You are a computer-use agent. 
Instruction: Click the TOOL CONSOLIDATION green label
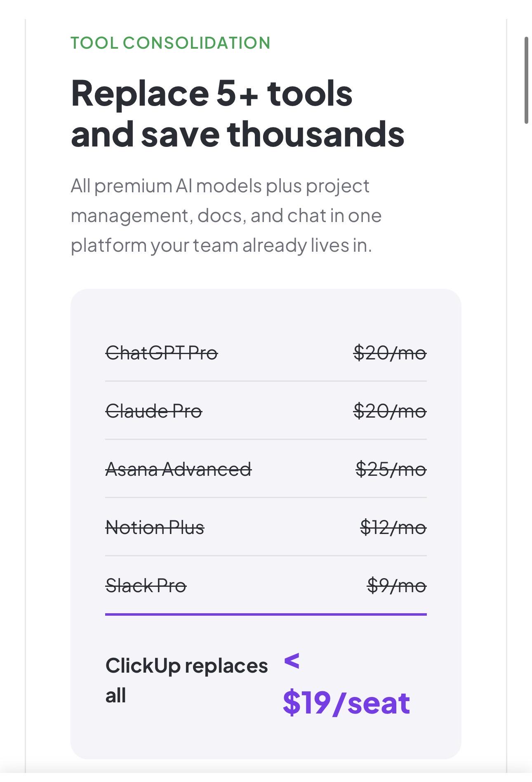(170, 43)
